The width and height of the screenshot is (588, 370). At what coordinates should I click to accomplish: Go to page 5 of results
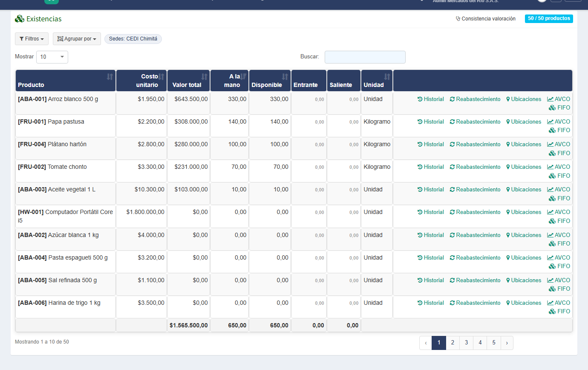tap(494, 343)
